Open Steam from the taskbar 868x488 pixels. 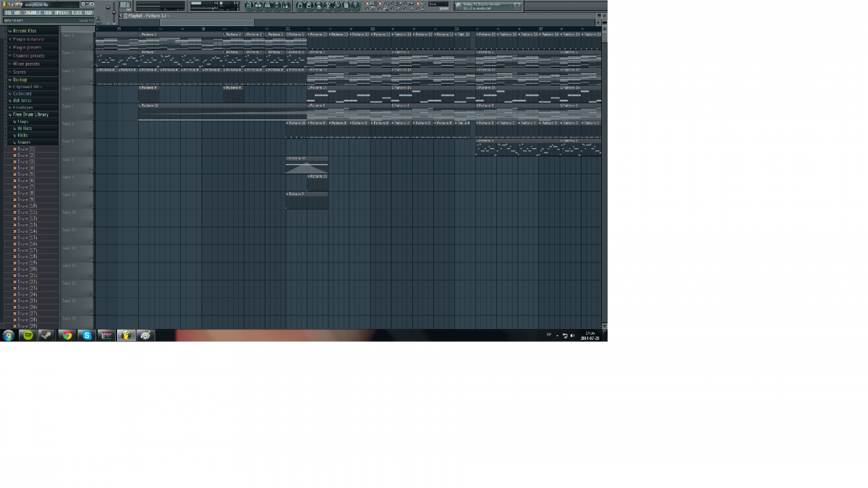point(46,335)
